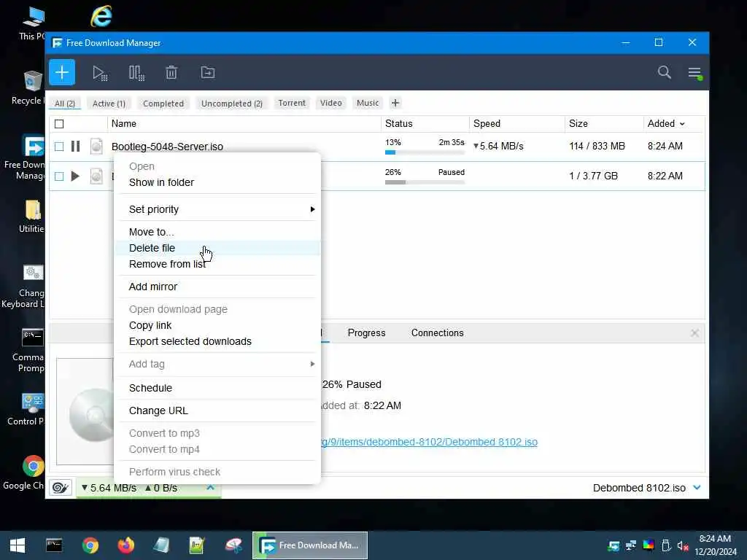
Task: Click Add mirror in context menu
Action: click(x=217, y=287)
